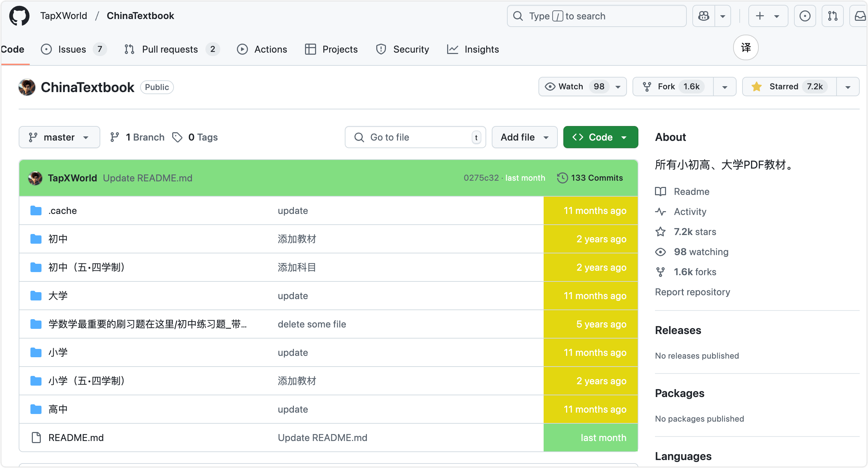Viewport: 868px width, 468px height.
Task: Click the translate page round button
Action: [x=746, y=47]
